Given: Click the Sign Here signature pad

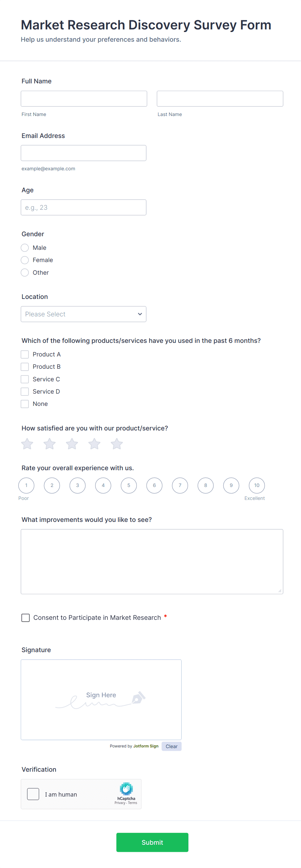Looking at the screenshot, I should [101, 700].
